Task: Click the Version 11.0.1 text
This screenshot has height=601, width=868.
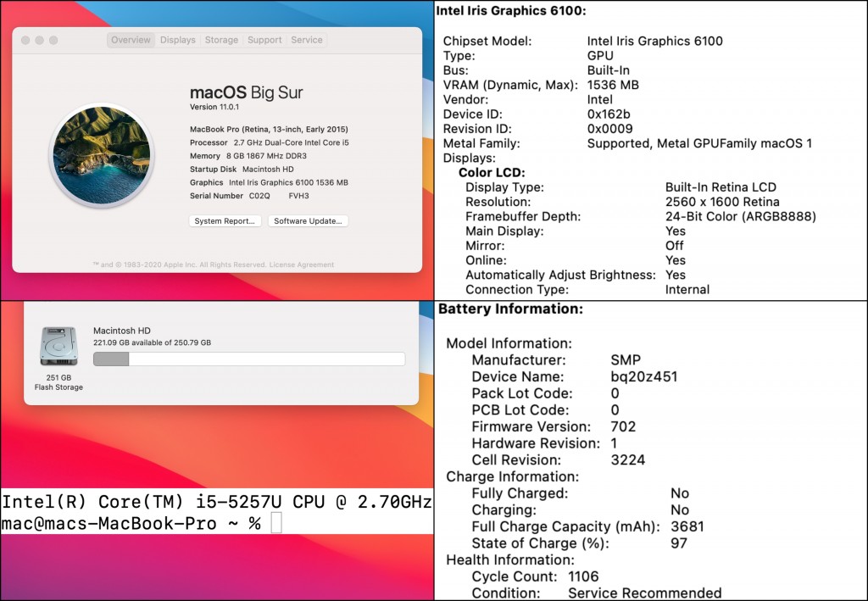Action: 215,107
